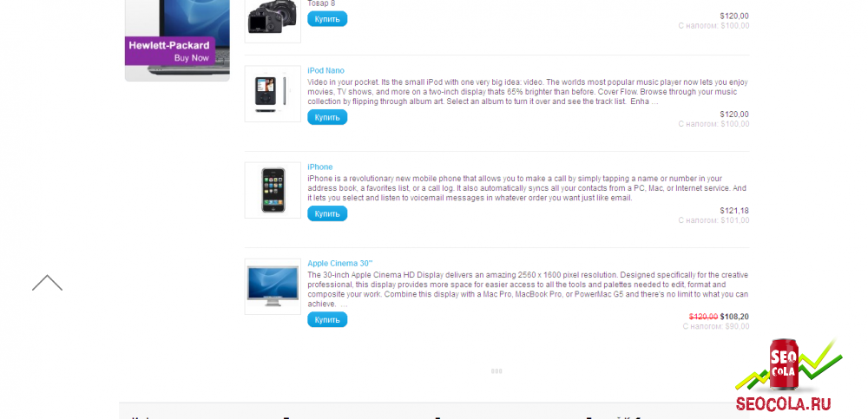868x419 pixels.
Task: Click the Buy Now text on banner
Action: [192, 57]
